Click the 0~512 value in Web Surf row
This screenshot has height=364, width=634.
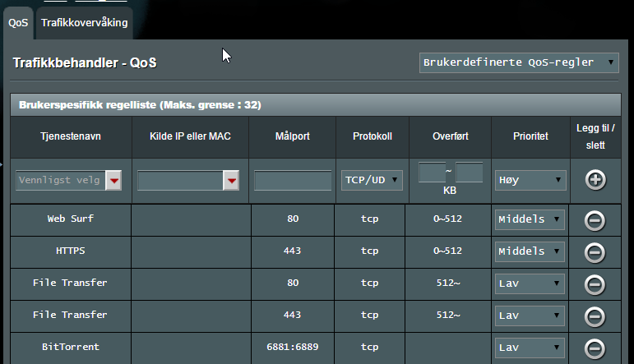click(x=447, y=219)
